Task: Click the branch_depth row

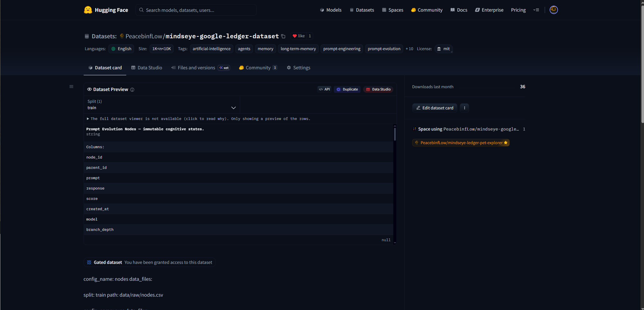Action: 238,230
